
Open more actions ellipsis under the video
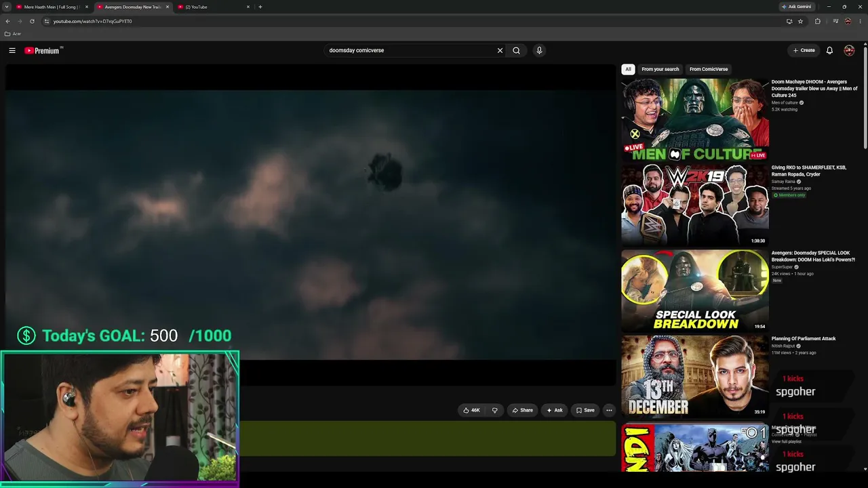point(609,410)
